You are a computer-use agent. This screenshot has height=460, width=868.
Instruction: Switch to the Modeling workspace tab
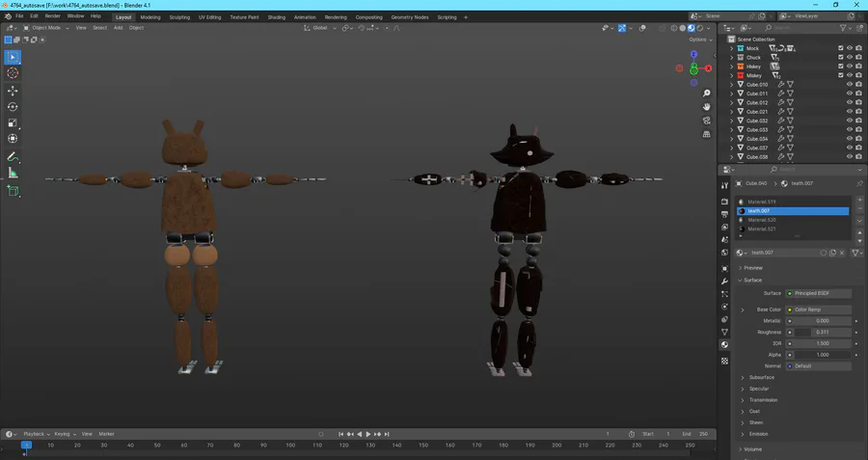150,17
